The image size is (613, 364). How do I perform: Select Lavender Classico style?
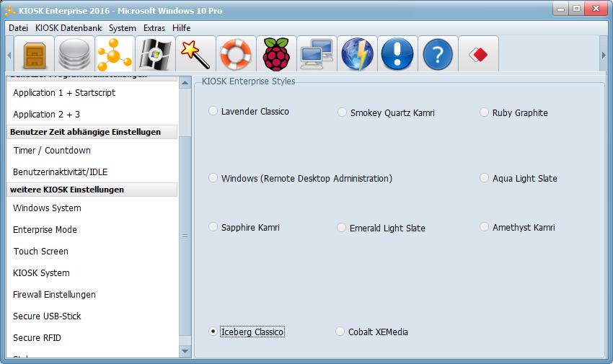[213, 112]
